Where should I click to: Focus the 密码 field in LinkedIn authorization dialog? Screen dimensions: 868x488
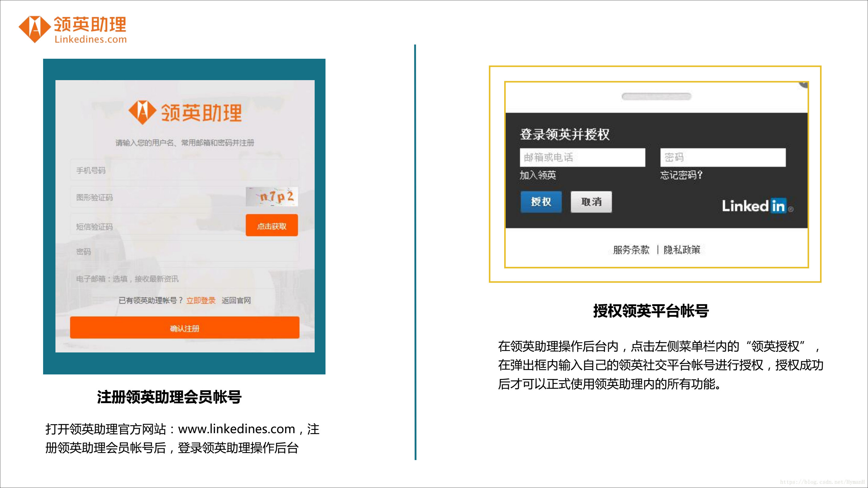pos(723,157)
